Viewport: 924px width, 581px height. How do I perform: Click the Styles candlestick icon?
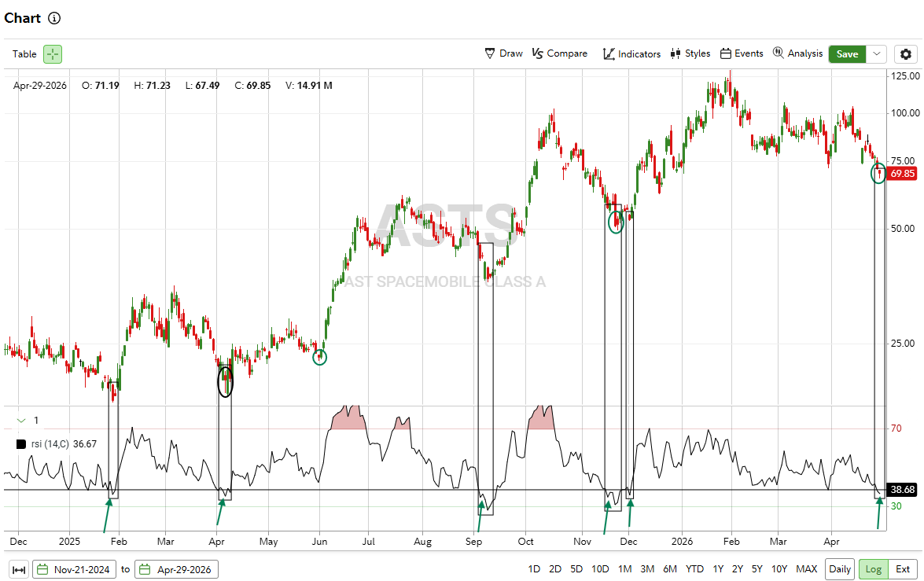[676, 53]
